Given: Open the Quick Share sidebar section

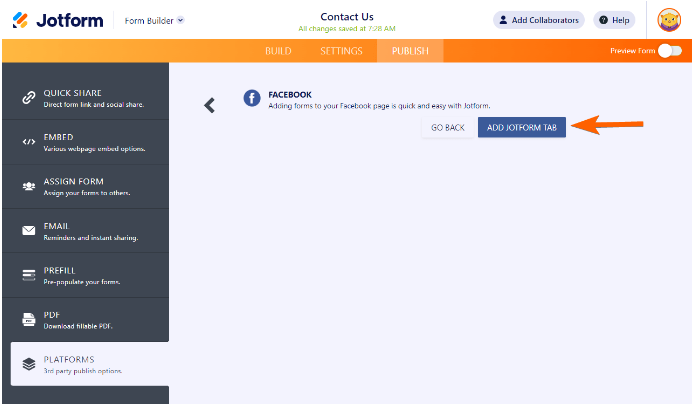Looking at the screenshot, I should (x=85, y=98).
